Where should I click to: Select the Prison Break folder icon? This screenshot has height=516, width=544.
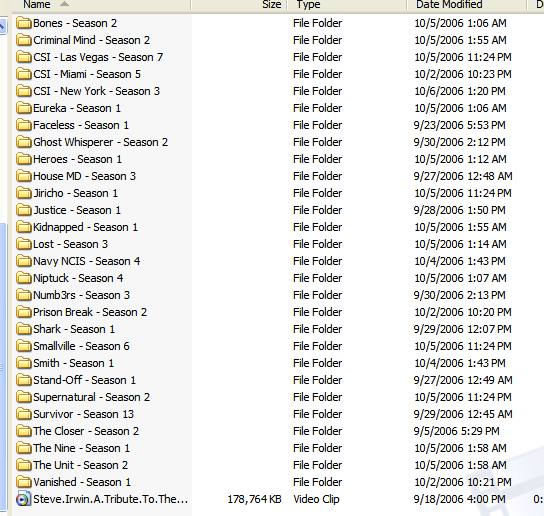click(x=24, y=312)
